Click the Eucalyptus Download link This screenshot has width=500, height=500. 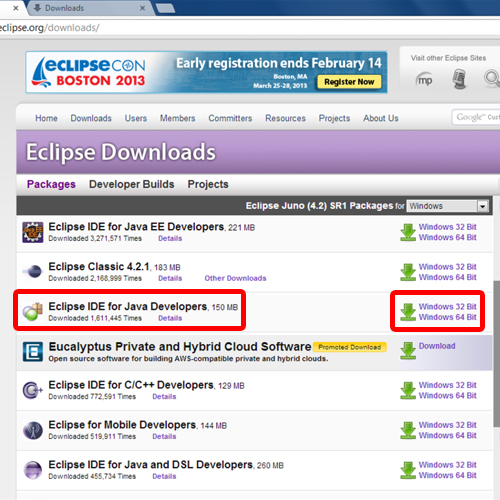pyautogui.click(x=437, y=346)
